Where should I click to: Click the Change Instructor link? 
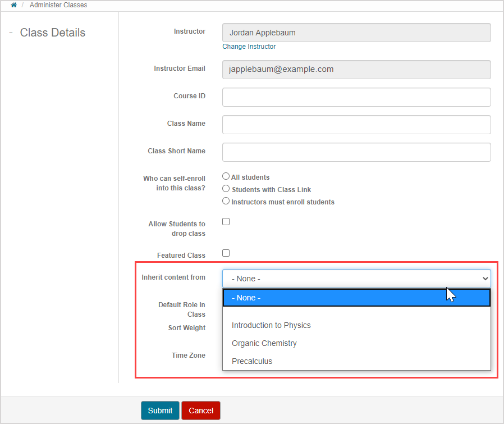249,47
